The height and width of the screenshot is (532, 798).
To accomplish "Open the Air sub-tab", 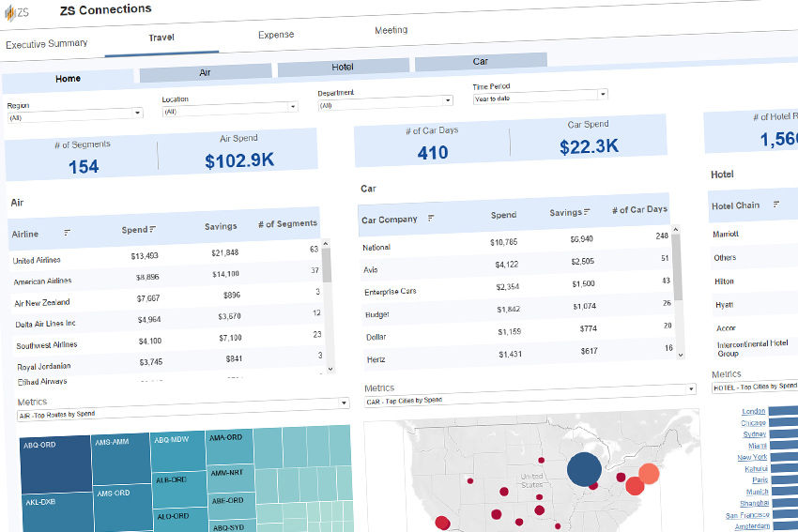I will (x=205, y=72).
